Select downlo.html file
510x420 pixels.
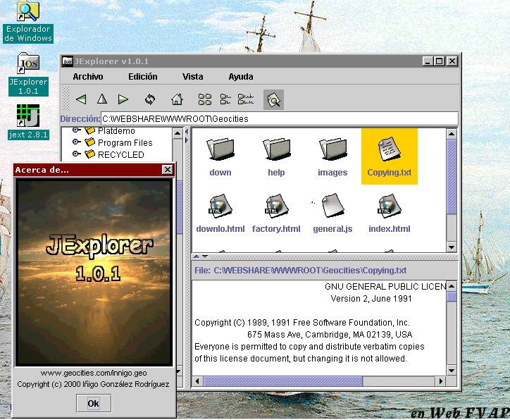click(220, 214)
